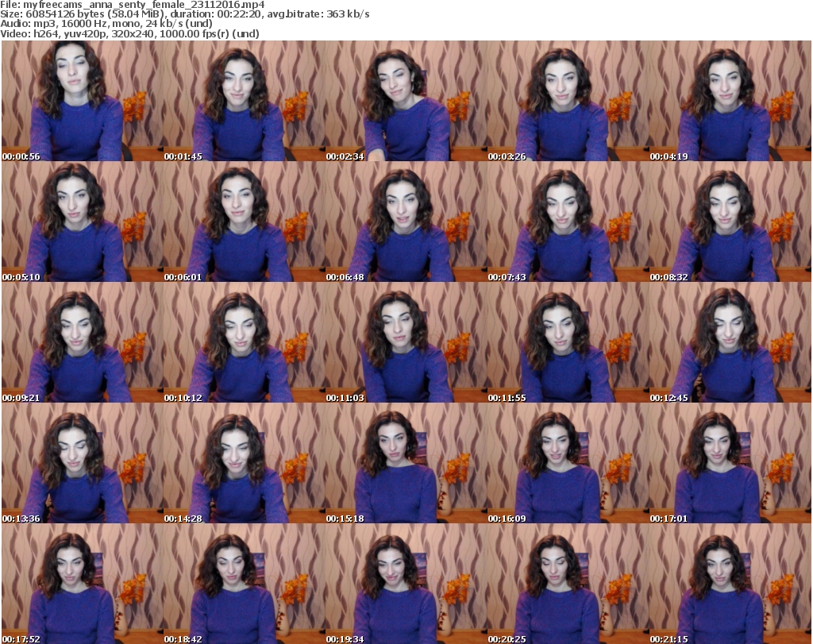The height and width of the screenshot is (644, 813).
Task: Choose the frame marked 00:15:18
Action: click(406, 463)
